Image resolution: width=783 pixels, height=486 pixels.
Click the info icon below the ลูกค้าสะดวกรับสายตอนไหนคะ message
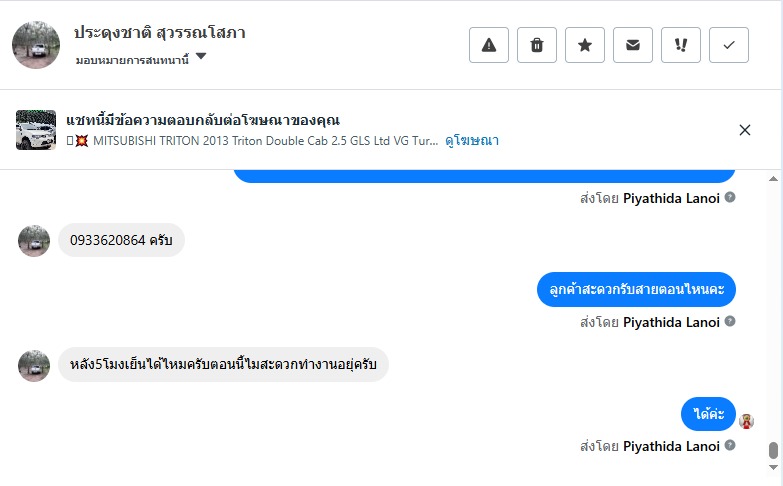pos(730,321)
